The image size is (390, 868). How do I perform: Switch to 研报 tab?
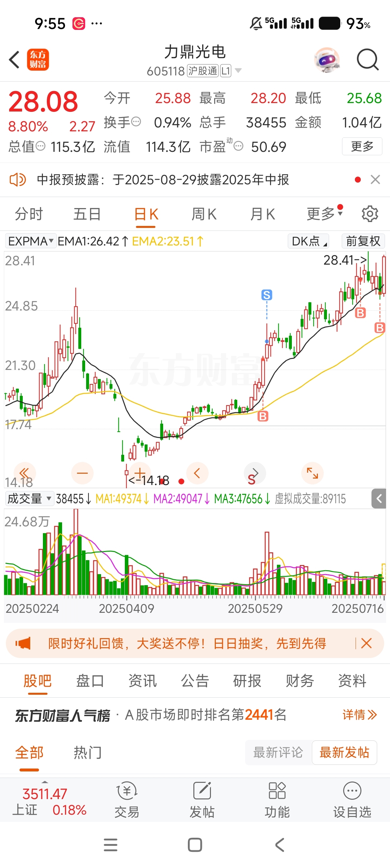(247, 681)
